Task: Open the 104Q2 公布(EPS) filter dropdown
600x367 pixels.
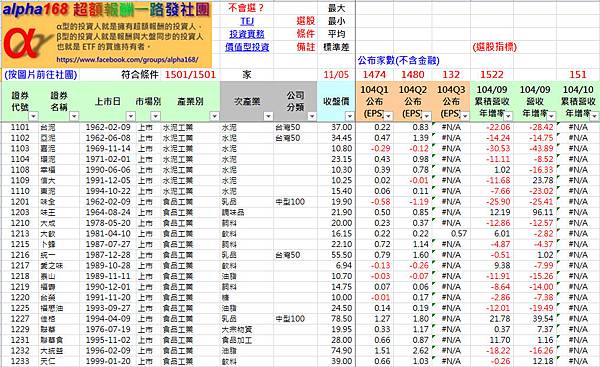Action: pyautogui.click(x=427, y=116)
